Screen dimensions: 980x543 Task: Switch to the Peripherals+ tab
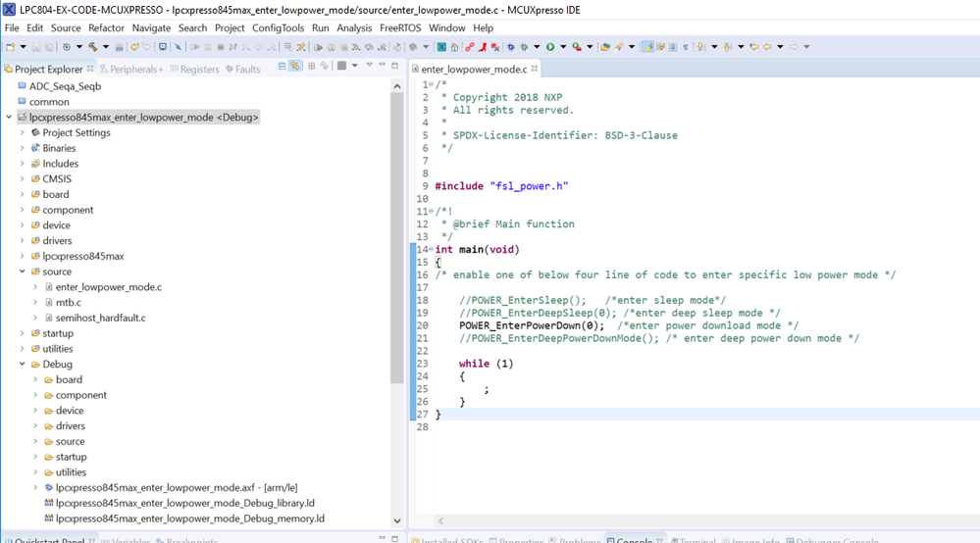(131, 70)
